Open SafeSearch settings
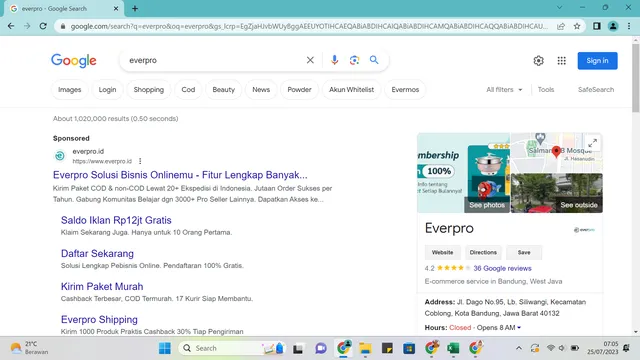 596,89
